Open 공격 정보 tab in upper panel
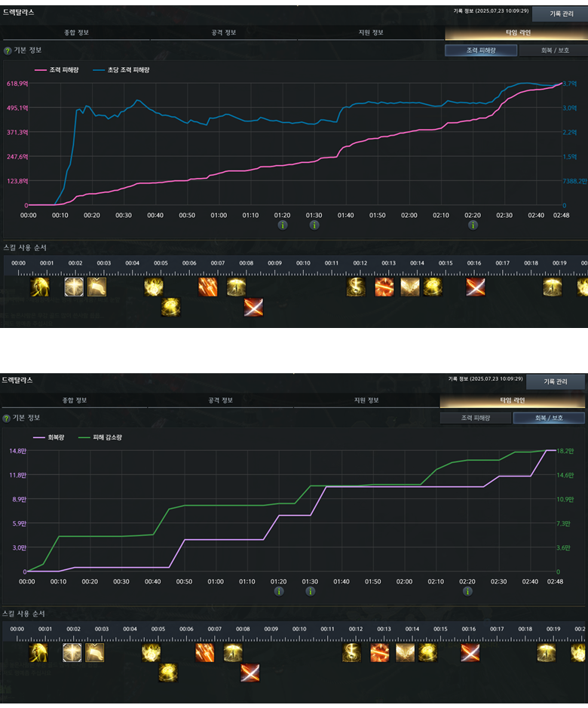This screenshot has width=588, height=708. pyautogui.click(x=224, y=32)
